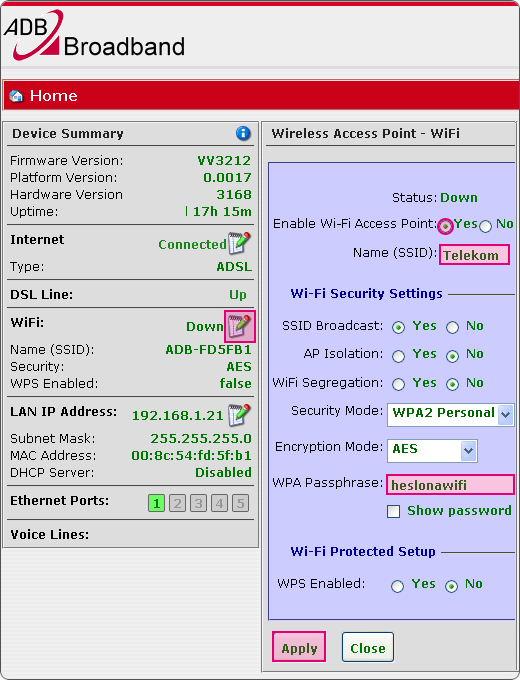Click the Hardware Version 3168 value
The height and width of the screenshot is (680, 520).
(234, 195)
